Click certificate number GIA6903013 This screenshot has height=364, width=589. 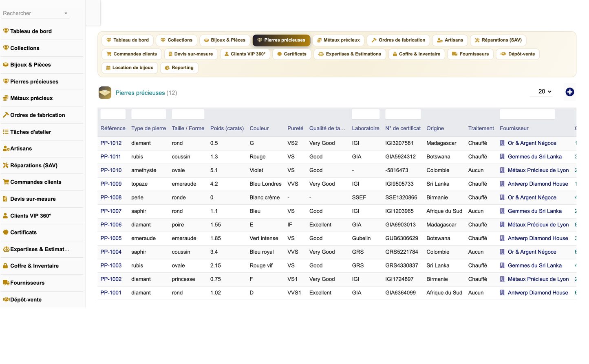point(400,224)
